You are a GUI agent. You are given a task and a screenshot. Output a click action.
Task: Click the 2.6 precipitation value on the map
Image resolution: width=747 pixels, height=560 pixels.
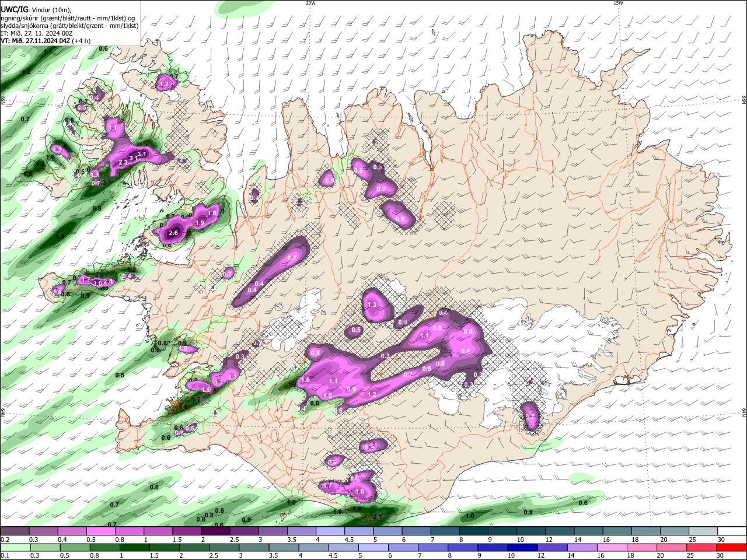click(x=173, y=233)
